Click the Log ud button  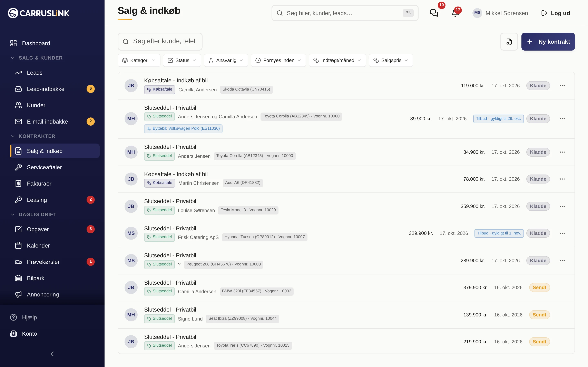(556, 13)
